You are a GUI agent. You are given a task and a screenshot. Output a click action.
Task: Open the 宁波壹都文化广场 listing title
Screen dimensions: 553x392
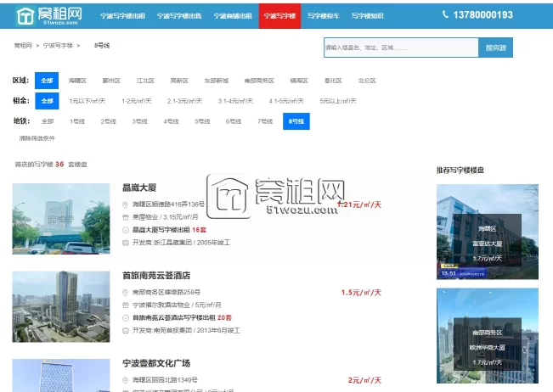156,363
